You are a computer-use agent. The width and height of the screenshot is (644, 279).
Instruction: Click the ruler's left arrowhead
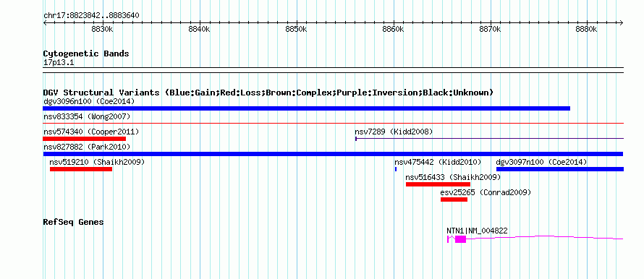pos(45,23)
